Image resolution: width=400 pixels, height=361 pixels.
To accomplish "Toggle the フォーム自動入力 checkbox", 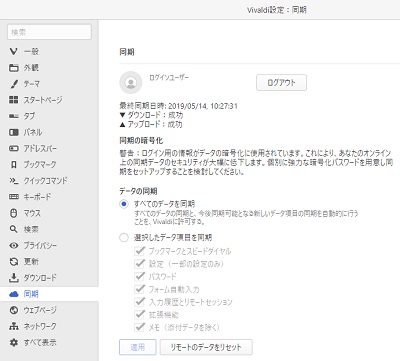I will 139,289.
